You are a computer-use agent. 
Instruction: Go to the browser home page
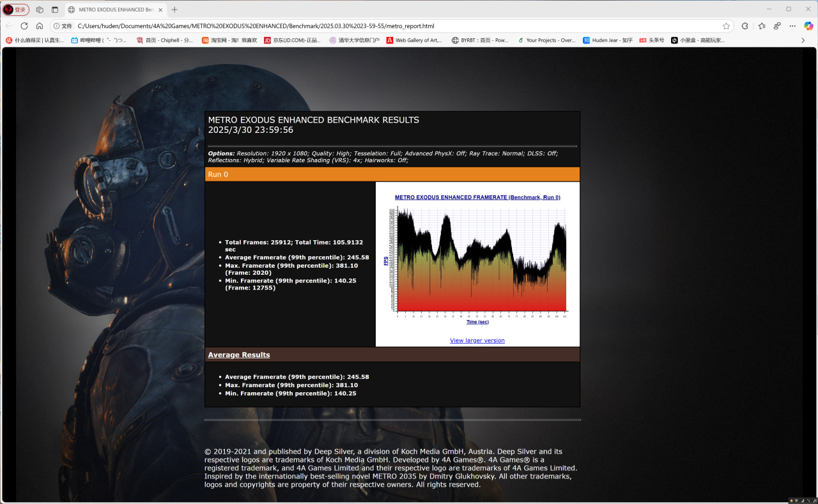tap(40, 26)
